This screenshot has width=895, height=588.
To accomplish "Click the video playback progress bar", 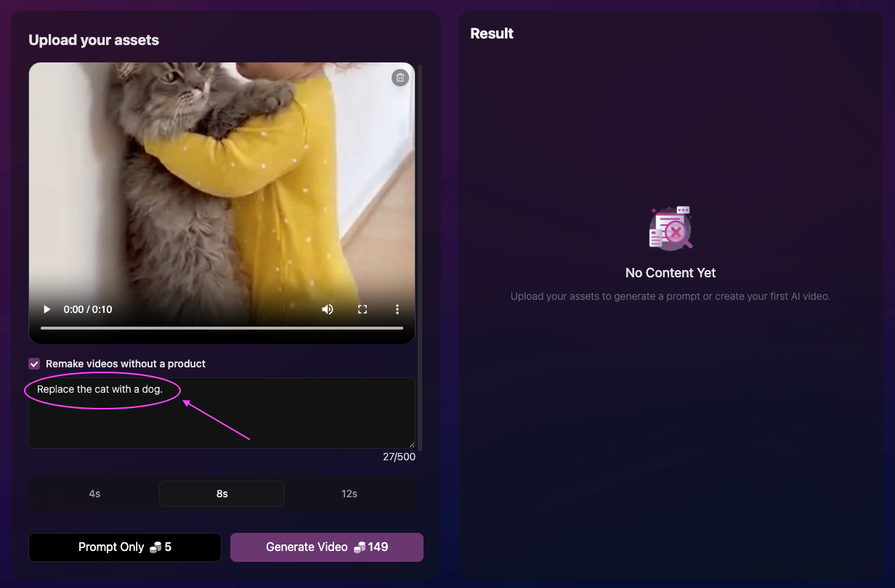I will click(x=222, y=328).
